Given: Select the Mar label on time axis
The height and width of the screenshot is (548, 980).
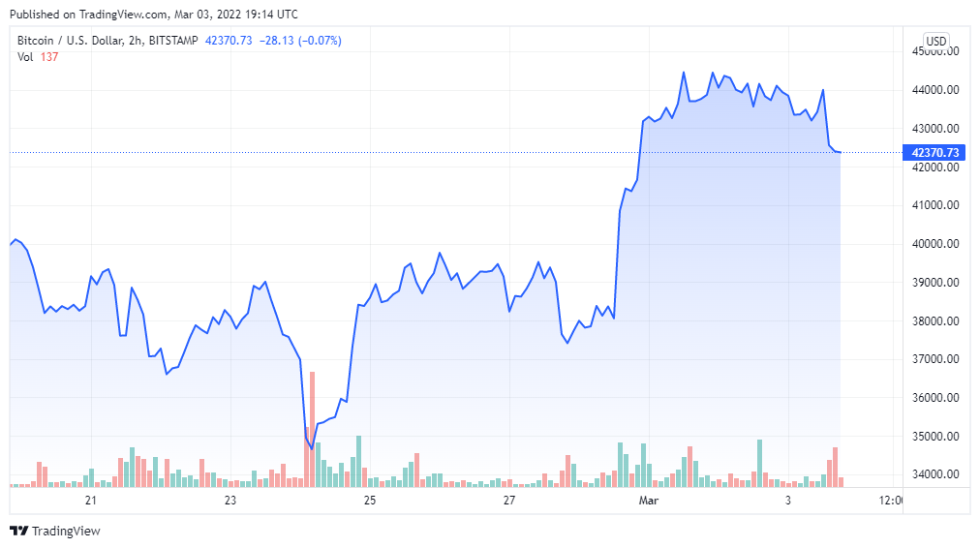Looking at the screenshot, I should pos(648,501).
